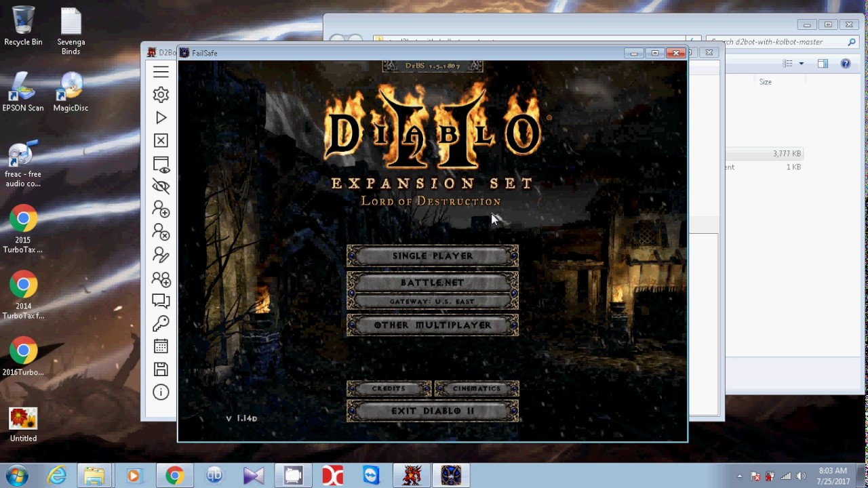Open D2Bot settings gear icon
868x488 pixels.
coord(161,95)
